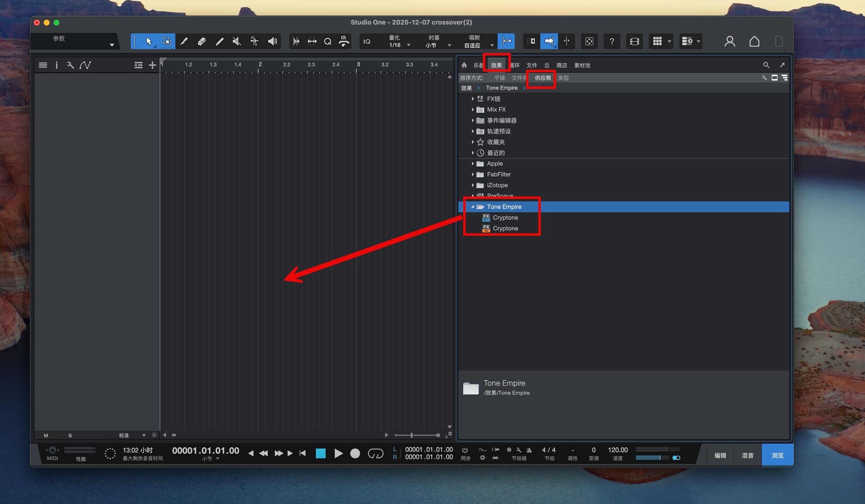
Task: Click the browser Home icon
Action: pyautogui.click(x=464, y=65)
